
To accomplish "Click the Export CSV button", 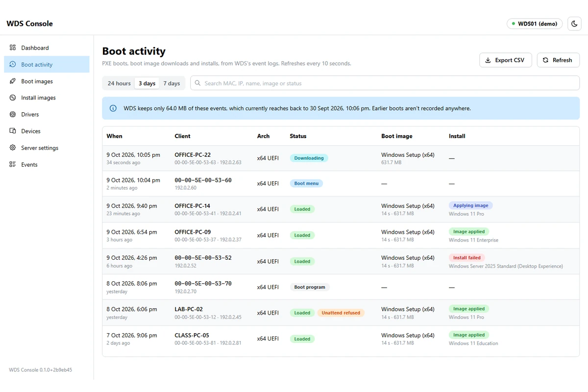I will point(506,60).
